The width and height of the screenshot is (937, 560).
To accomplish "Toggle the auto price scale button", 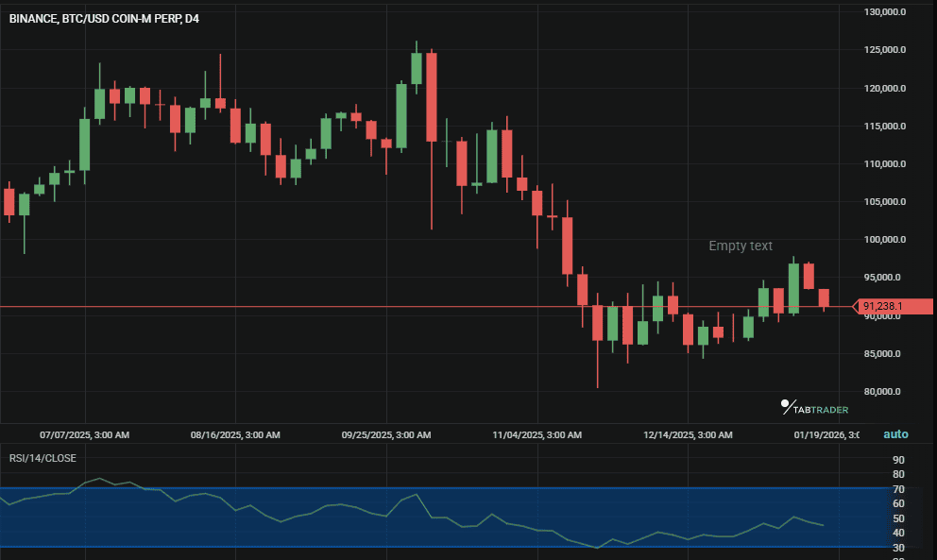I will [x=895, y=434].
